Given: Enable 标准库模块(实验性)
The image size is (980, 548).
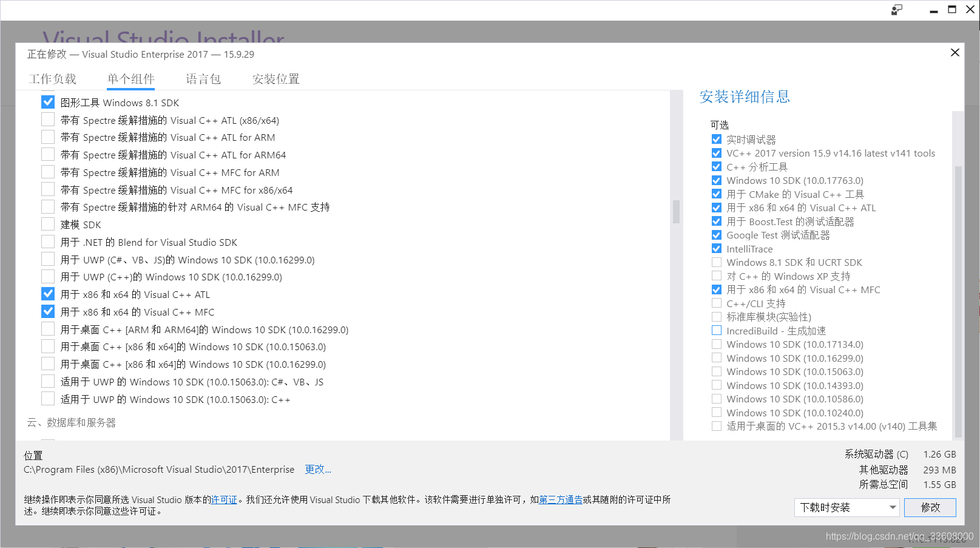Looking at the screenshot, I should (x=717, y=317).
